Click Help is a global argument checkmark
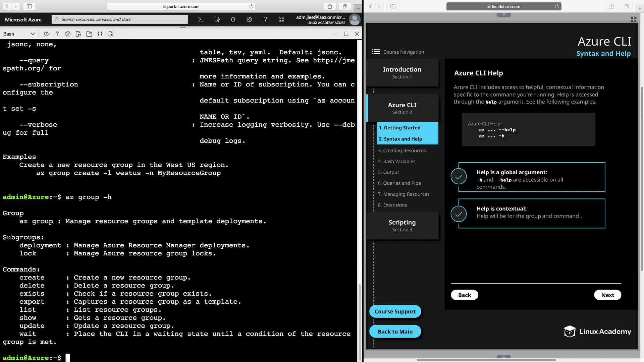Viewport: 644px width, 362px height. click(459, 177)
